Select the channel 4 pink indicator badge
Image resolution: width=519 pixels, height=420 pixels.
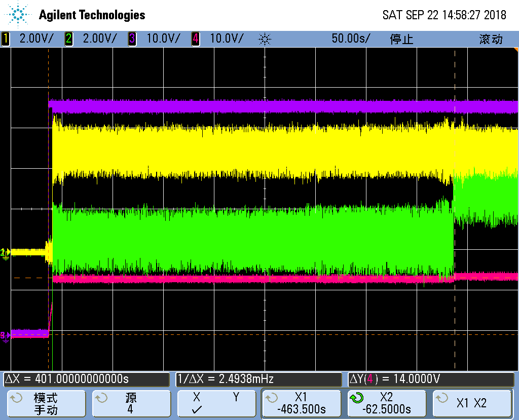195,39
